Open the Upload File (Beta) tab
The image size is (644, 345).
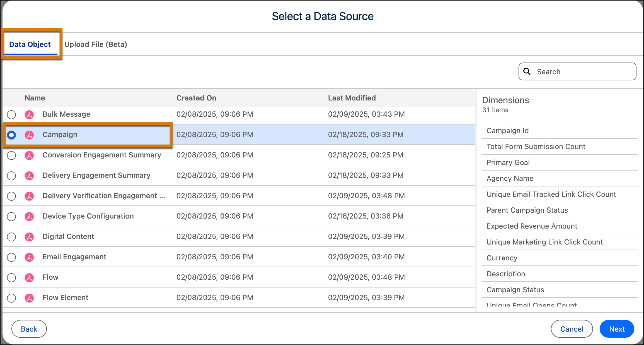tap(96, 44)
